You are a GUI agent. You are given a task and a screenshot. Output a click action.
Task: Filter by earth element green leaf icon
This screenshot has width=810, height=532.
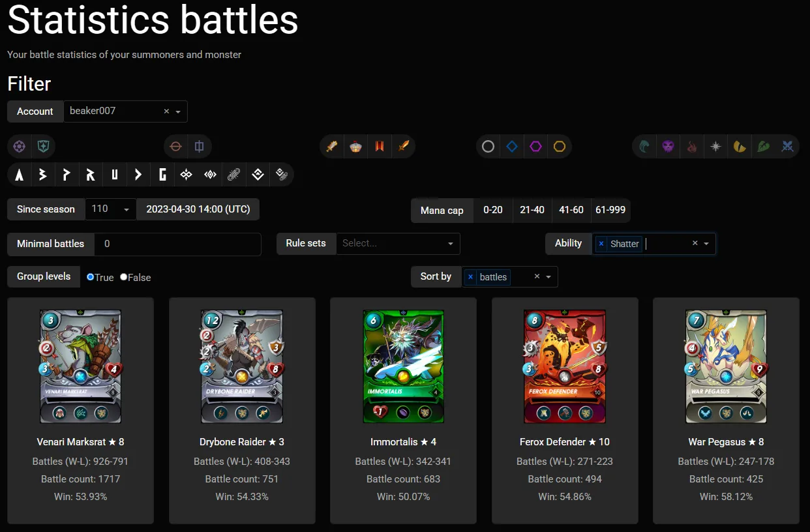click(x=764, y=147)
